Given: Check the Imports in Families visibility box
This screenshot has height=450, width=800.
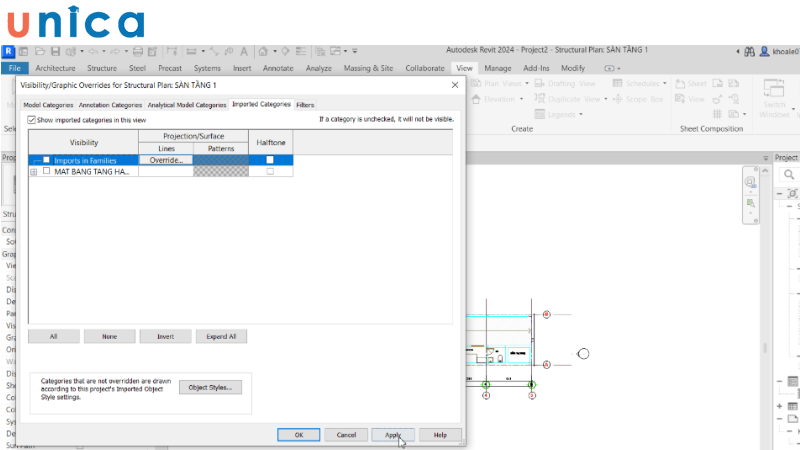Looking at the screenshot, I should 46,160.
